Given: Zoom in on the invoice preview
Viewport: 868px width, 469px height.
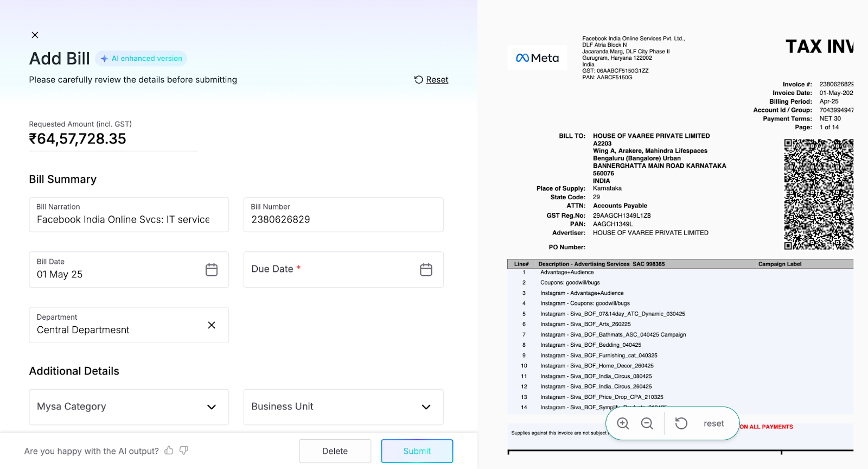Looking at the screenshot, I should (623, 423).
